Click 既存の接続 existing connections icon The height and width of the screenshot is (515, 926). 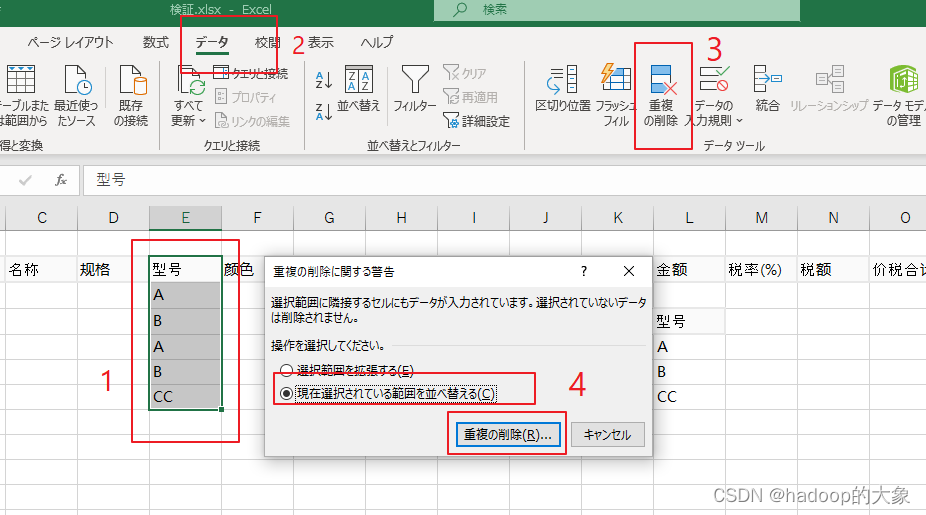(x=132, y=79)
